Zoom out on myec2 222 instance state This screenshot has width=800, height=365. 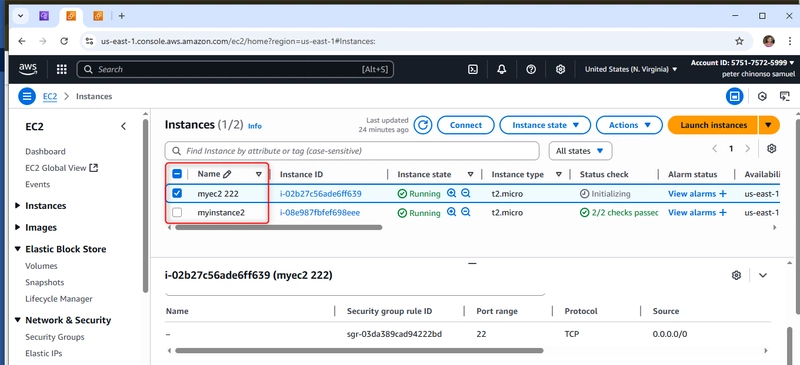click(465, 193)
